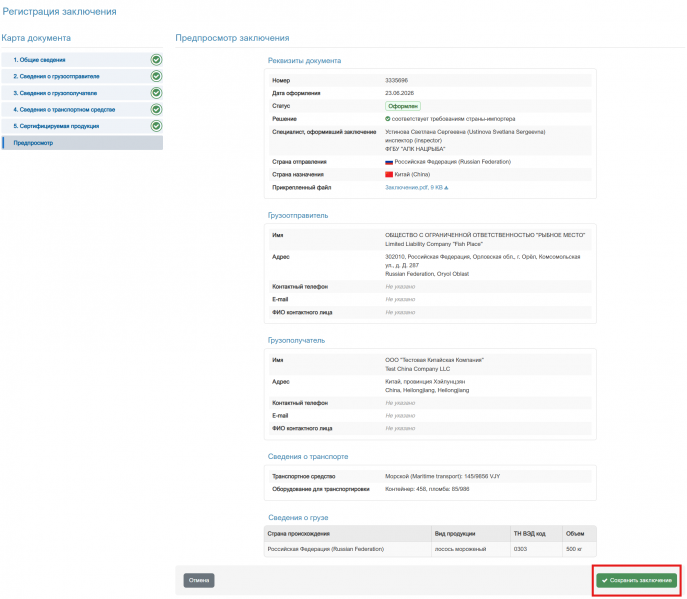The width and height of the screenshot is (687, 599).
Task: Click green status icon next to Решение
Action: tap(388, 119)
